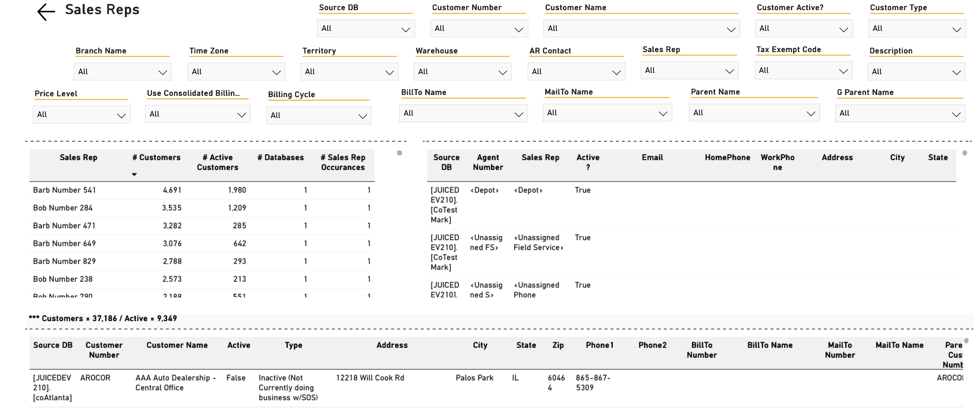Sort by # Active Customers column header
The height and width of the screenshot is (408, 980).
pos(217,162)
